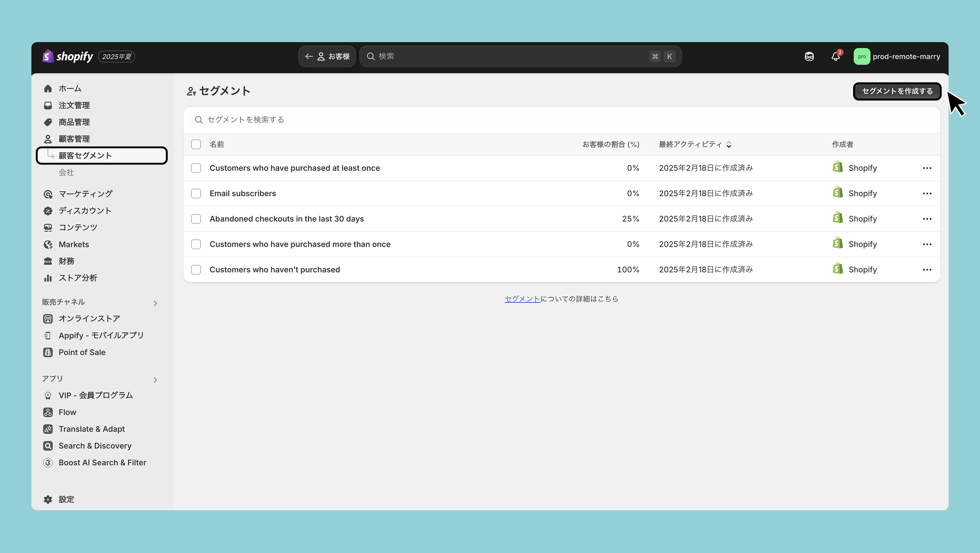The width and height of the screenshot is (980, 553).
Task: Go to 顧客セグメント in sidebar
Action: pos(85,156)
